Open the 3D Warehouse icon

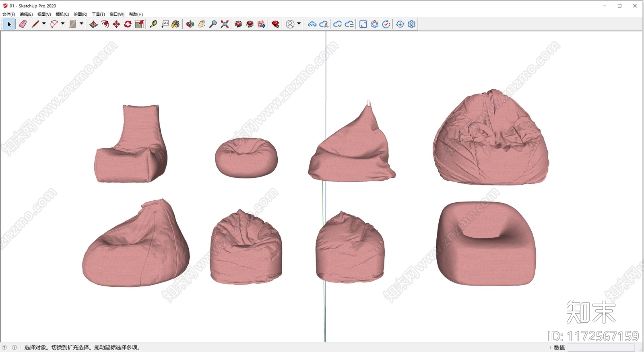point(238,24)
